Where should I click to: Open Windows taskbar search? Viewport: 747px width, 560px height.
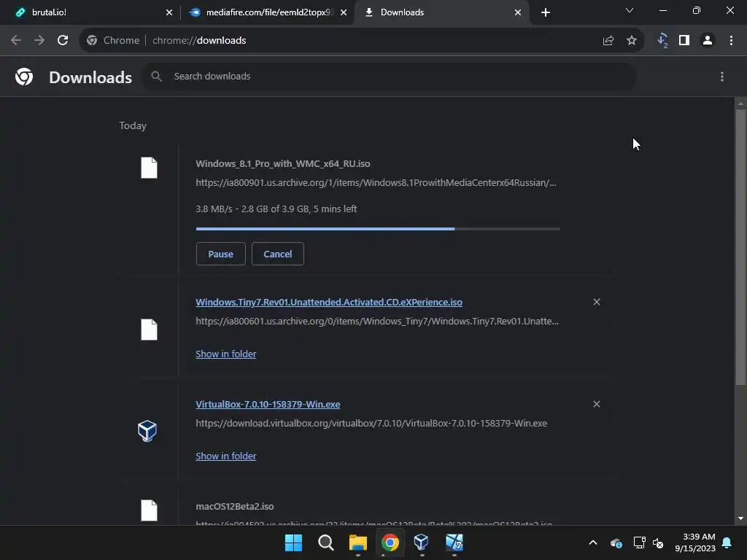click(x=326, y=542)
